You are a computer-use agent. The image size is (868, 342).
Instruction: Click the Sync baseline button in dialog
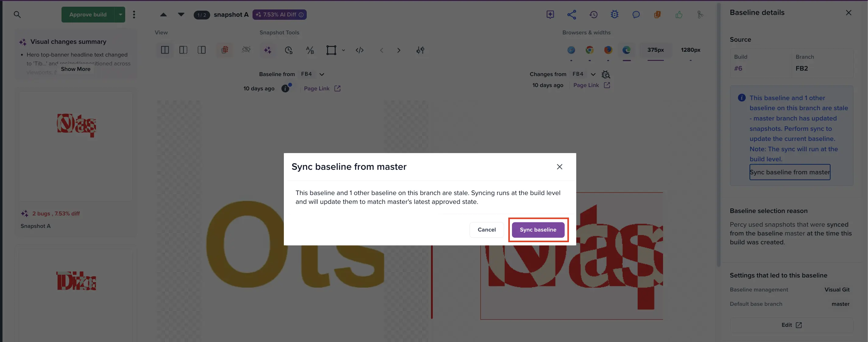tap(538, 229)
